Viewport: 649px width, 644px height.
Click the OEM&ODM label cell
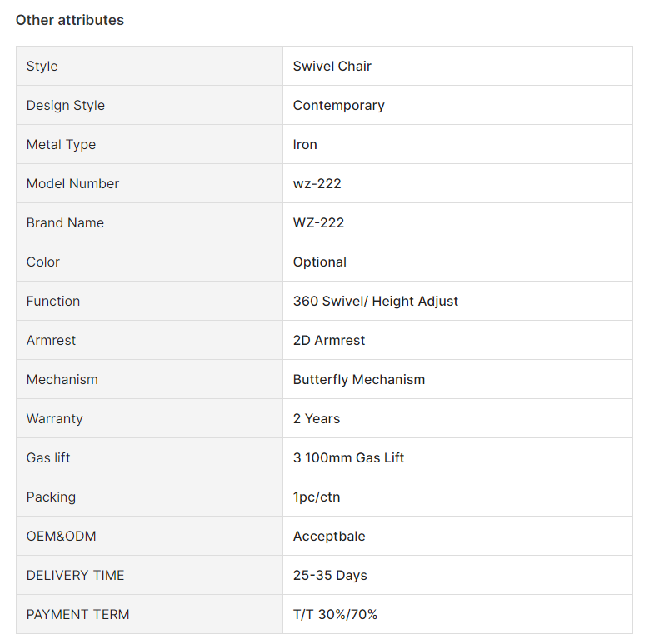tap(149, 536)
